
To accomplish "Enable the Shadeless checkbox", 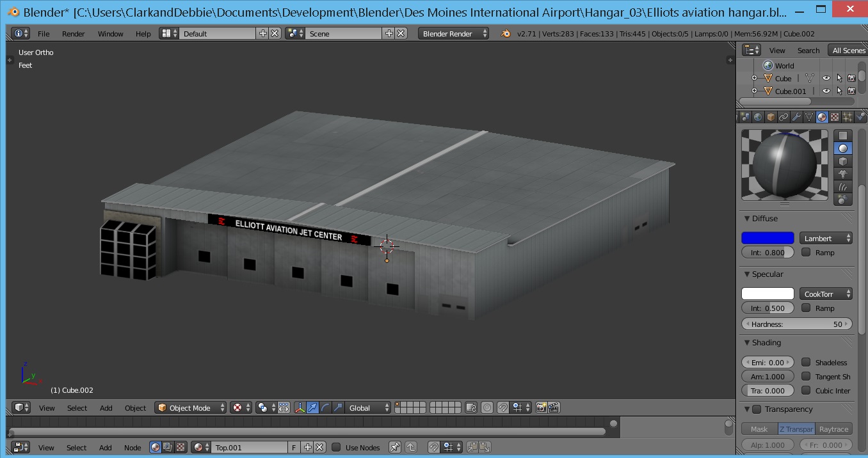I will [x=806, y=362].
